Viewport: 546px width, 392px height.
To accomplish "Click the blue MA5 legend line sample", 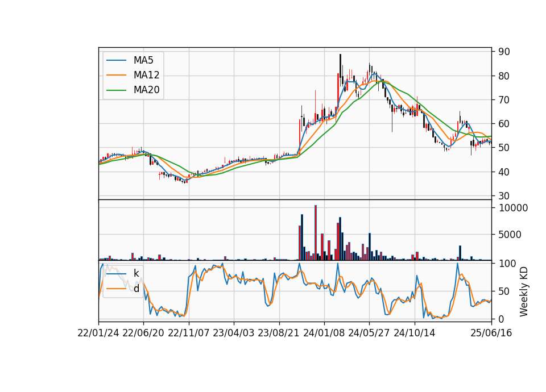I will (x=116, y=61).
